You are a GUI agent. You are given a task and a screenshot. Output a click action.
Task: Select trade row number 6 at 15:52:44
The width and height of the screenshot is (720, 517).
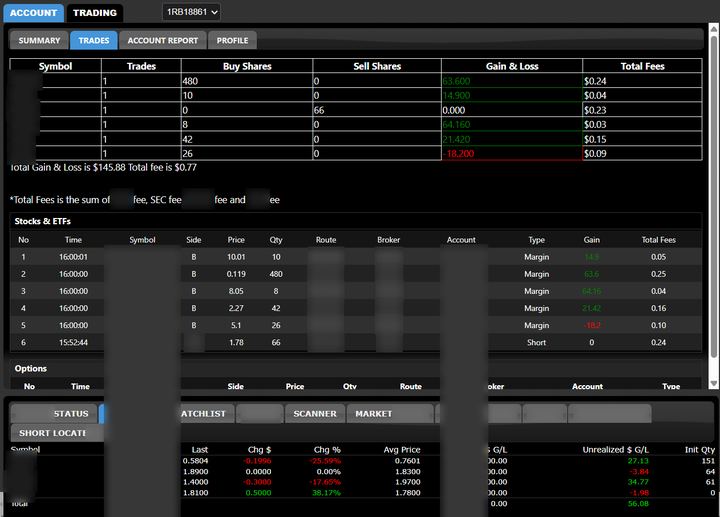pos(356,343)
